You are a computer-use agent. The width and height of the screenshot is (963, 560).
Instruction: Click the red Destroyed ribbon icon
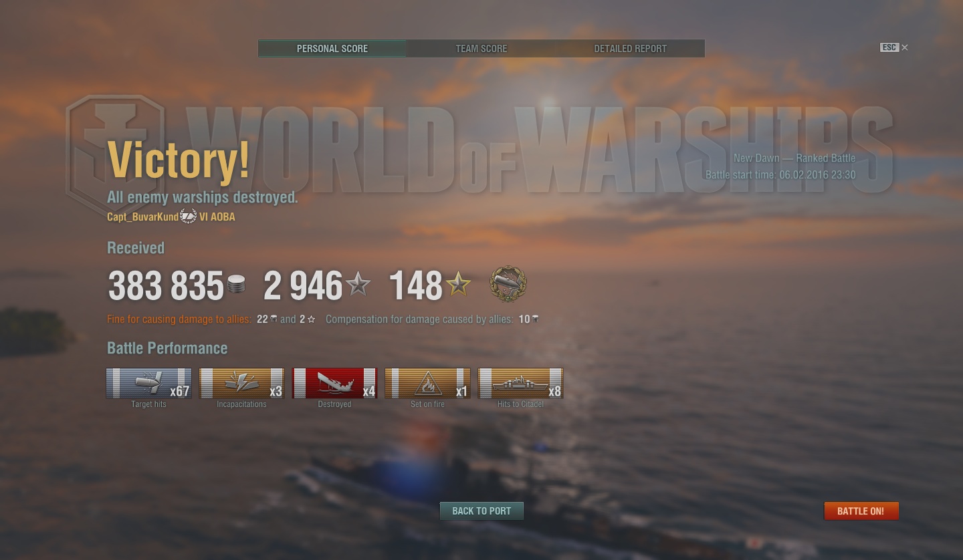[x=334, y=384]
